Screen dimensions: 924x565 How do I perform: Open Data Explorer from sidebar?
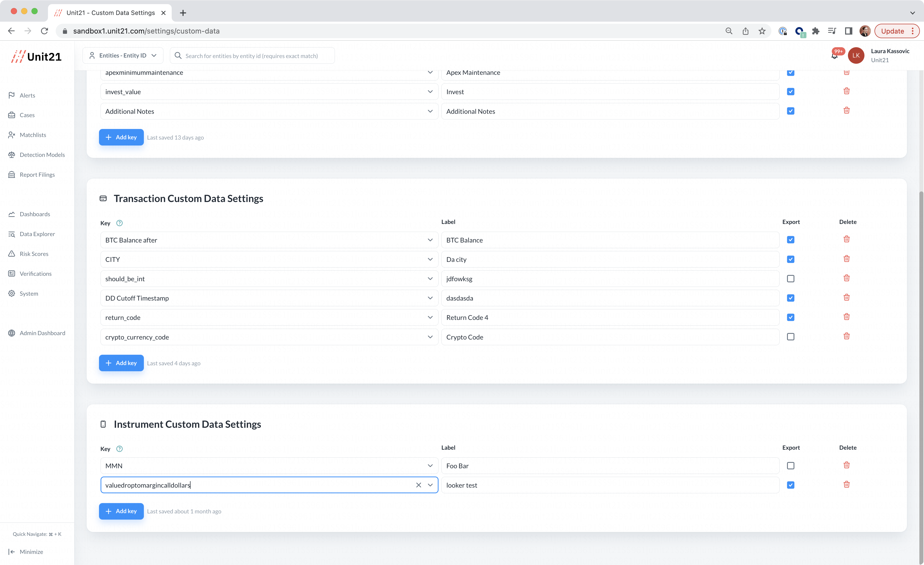37,234
